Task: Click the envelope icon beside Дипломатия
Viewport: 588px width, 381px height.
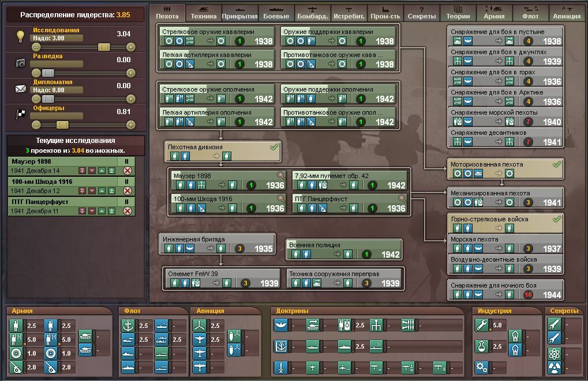Action: click(20, 89)
